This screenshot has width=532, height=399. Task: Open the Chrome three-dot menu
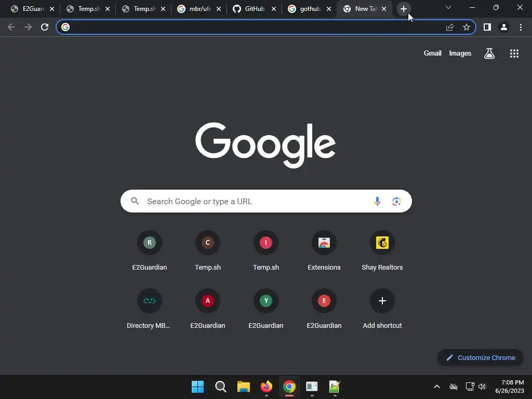point(521,27)
